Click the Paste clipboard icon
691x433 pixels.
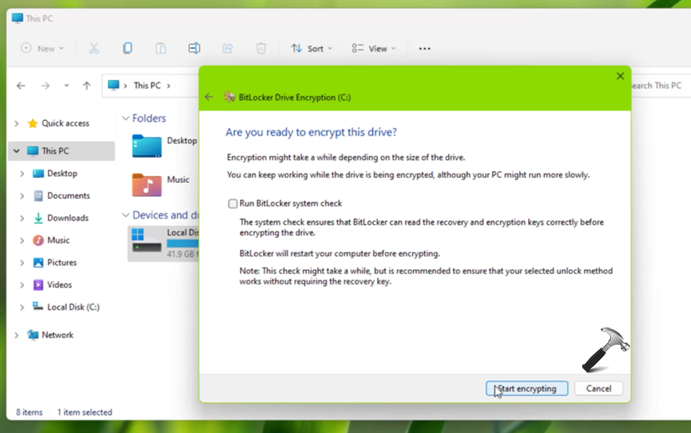tap(160, 48)
